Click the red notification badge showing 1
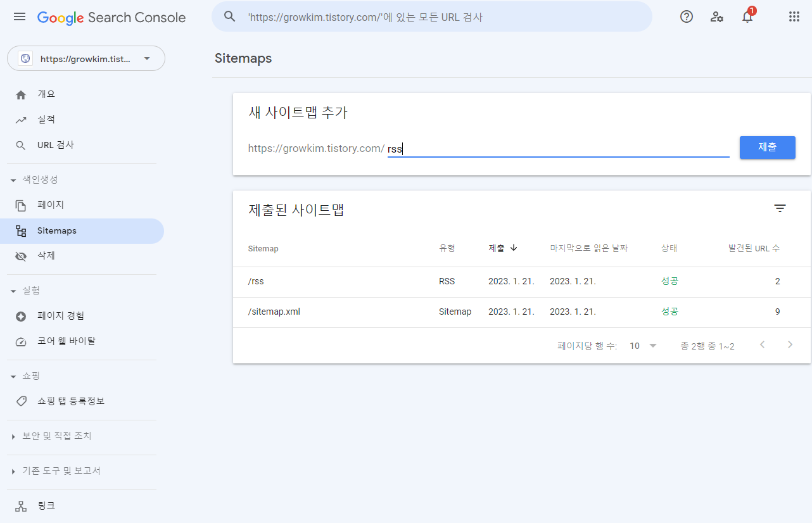Viewport: 812px width, 523px height. [x=752, y=11]
